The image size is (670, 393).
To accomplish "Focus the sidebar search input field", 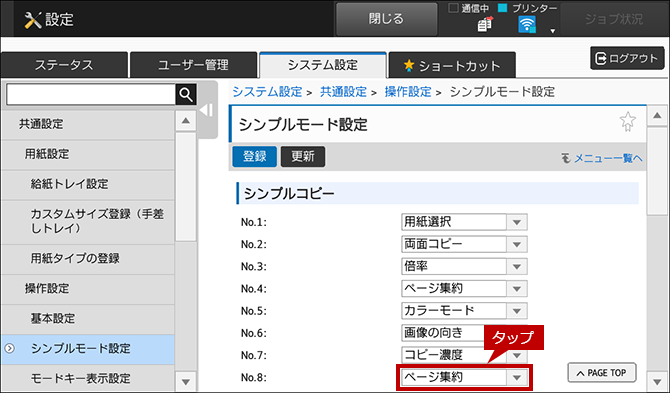I will 91,94.
